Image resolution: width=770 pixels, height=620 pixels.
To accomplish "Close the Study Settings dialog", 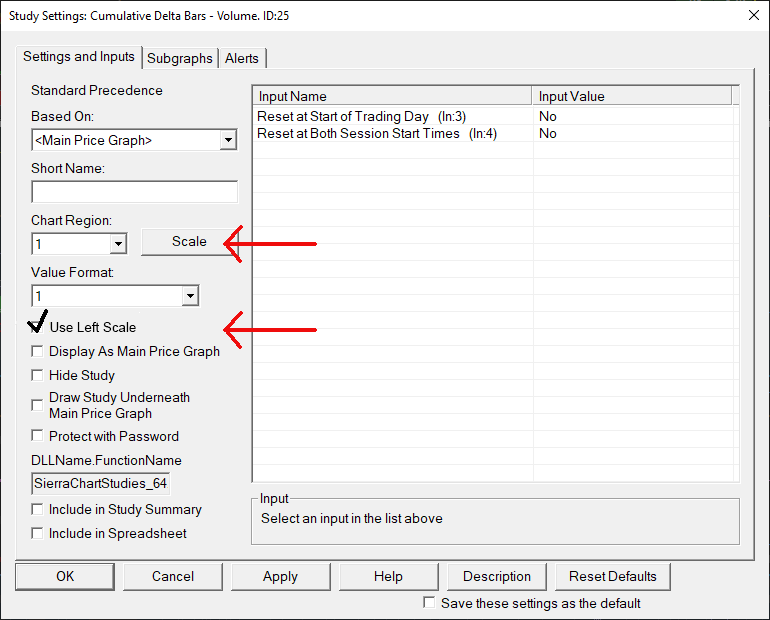I will 754,15.
